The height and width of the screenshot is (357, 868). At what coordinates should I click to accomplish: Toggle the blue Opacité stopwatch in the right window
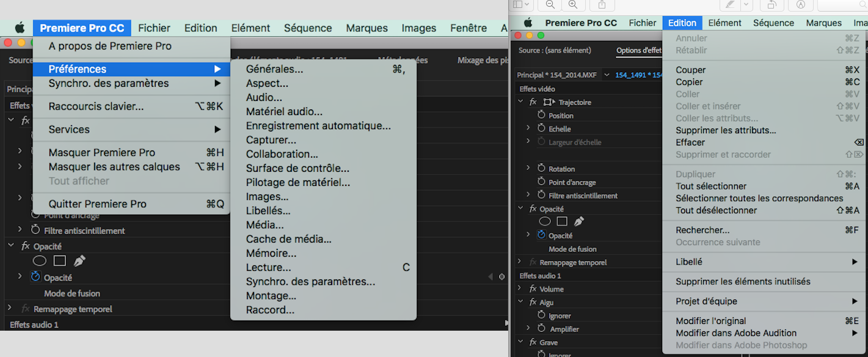tap(541, 235)
